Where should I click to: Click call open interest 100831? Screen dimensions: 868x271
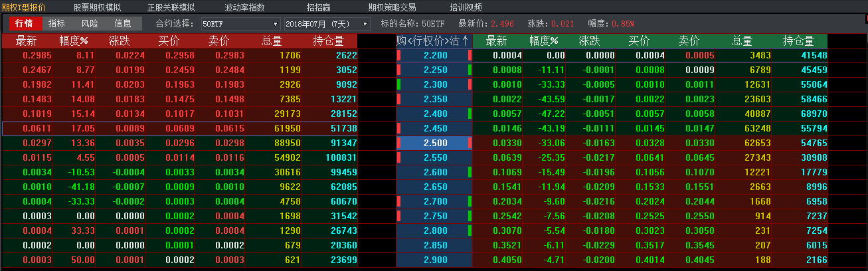click(341, 157)
